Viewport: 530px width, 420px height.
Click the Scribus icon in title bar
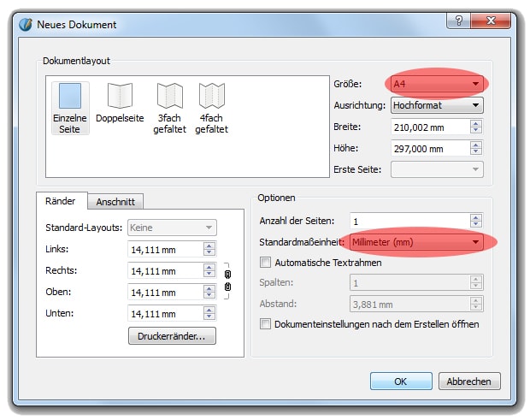point(27,25)
